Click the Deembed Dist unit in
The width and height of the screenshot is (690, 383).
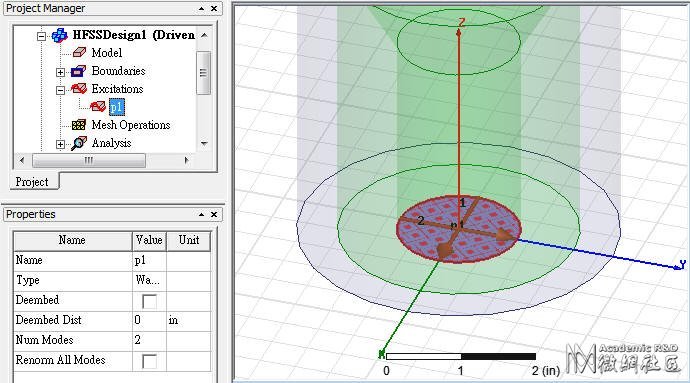coord(188,320)
